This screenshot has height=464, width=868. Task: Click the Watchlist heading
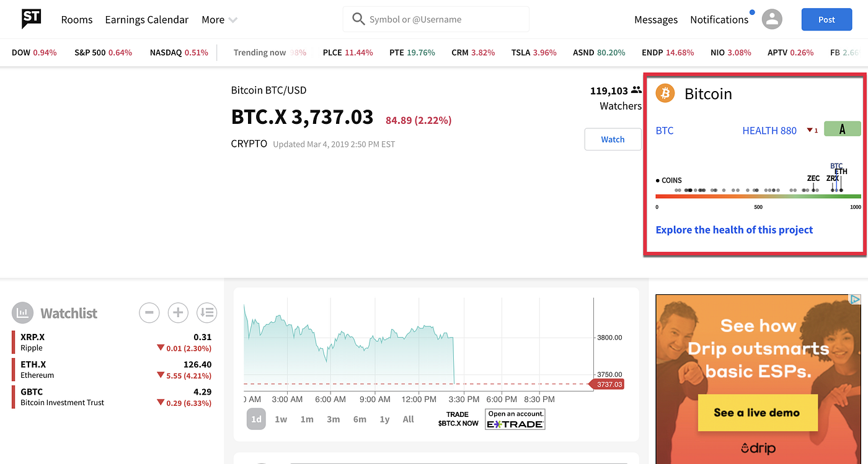pos(69,313)
